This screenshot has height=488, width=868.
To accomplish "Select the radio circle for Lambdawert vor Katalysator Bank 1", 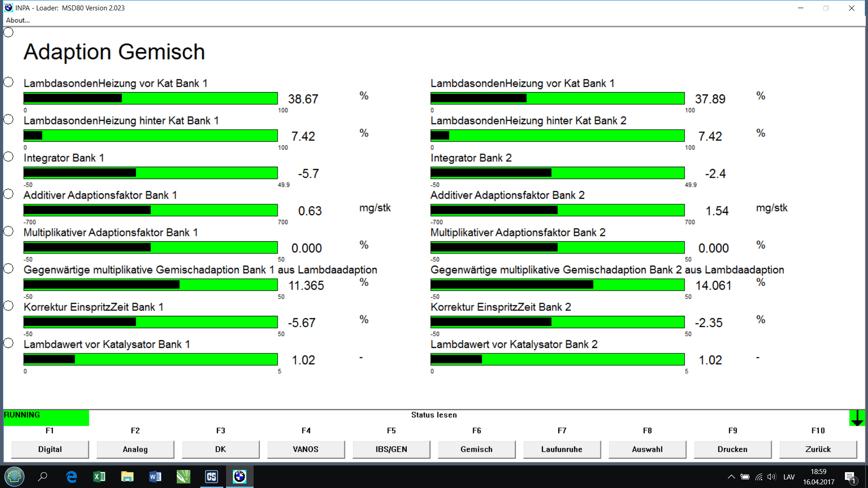I will click(8, 343).
